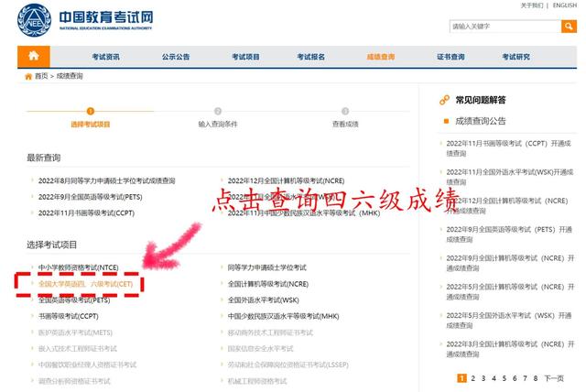Open 2022年11月中国少数民族汉语水平等级考试(MHK) query

(303, 213)
